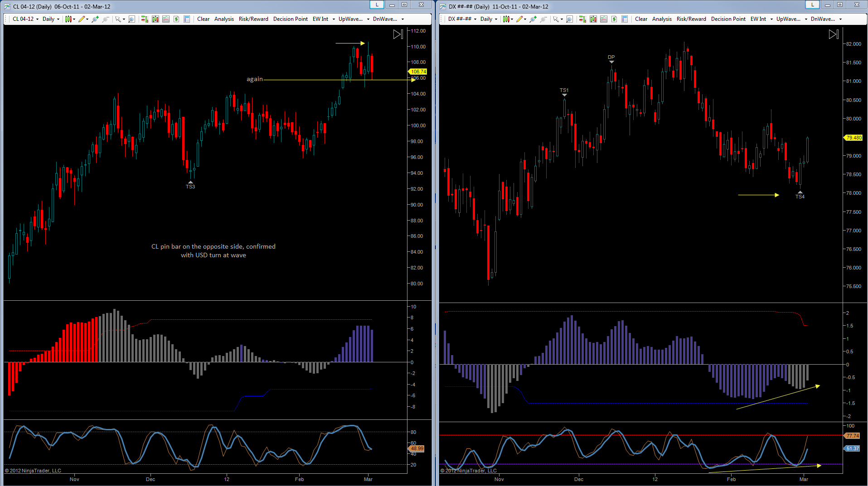Click Analysis in the CL chart toolbar
Viewport: 868px width, 486px height.
(224, 19)
